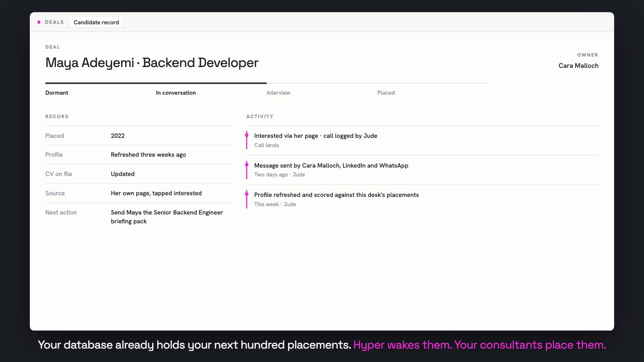
Task: Click the timeline marker for the message sent entry
Action: point(247,165)
